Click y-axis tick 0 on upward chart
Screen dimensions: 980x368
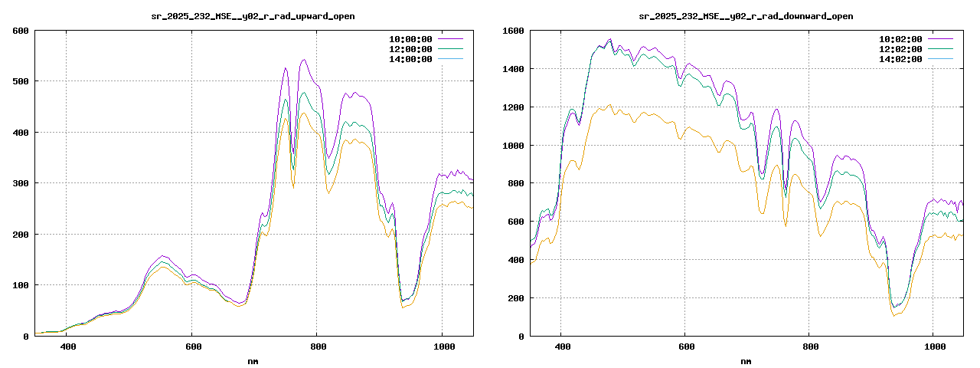(26, 336)
